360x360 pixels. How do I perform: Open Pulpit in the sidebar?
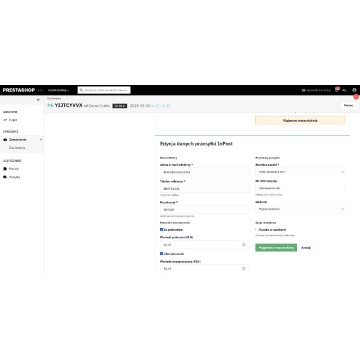click(13, 120)
